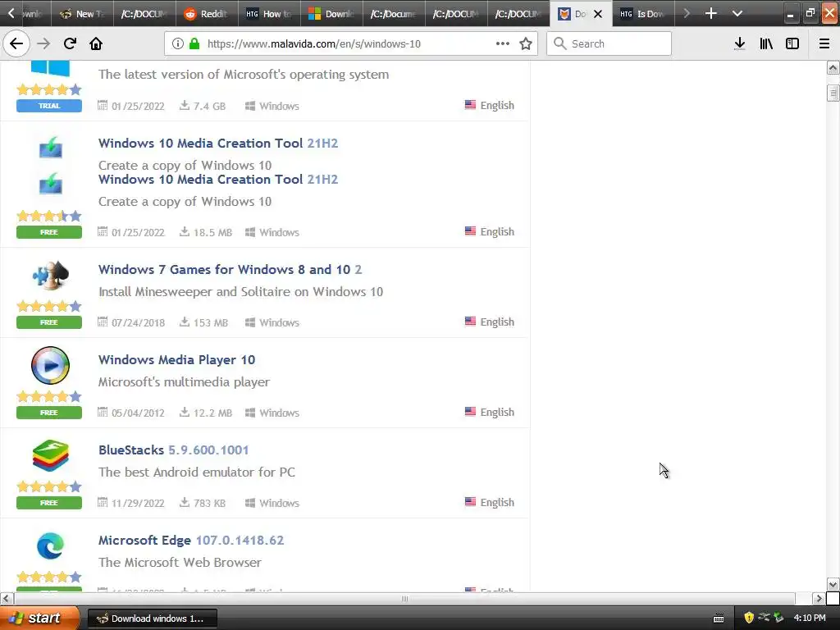Click the green padlock security icon
840x630 pixels.
click(x=194, y=43)
